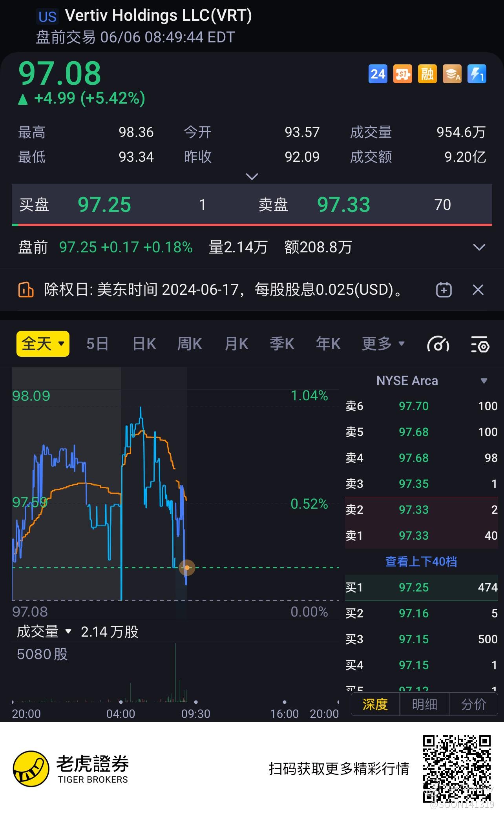504x816 pixels.
Task: Select the 卖4 order book row
Action: (x=421, y=458)
